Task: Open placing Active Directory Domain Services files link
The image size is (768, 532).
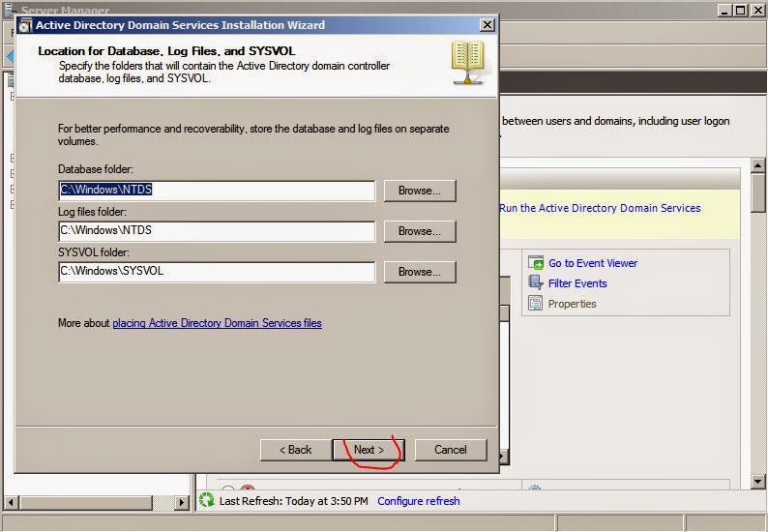Action: (x=217, y=323)
